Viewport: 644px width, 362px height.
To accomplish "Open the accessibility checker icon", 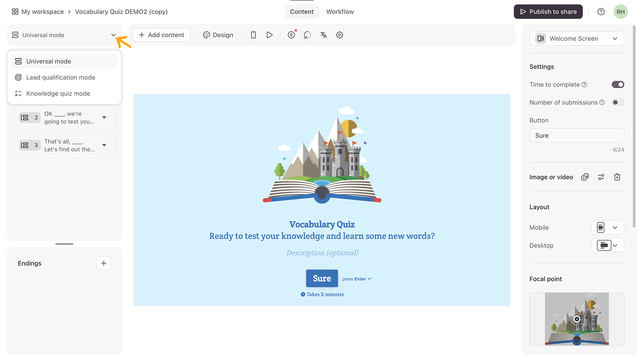I will click(292, 35).
